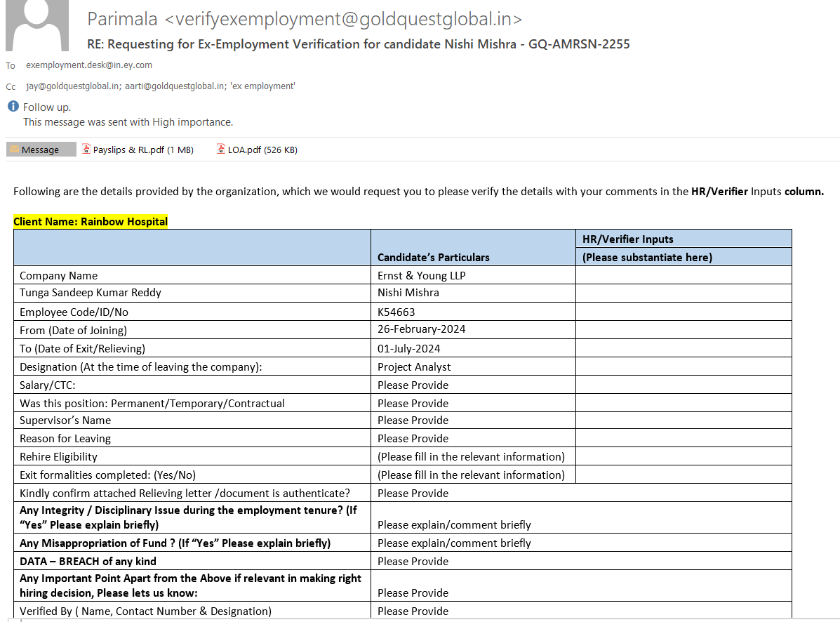This screenshot has height=622, width=840.
Task: Click the PDF icon beside LOA.pdf
Action: tap(221, 150)
